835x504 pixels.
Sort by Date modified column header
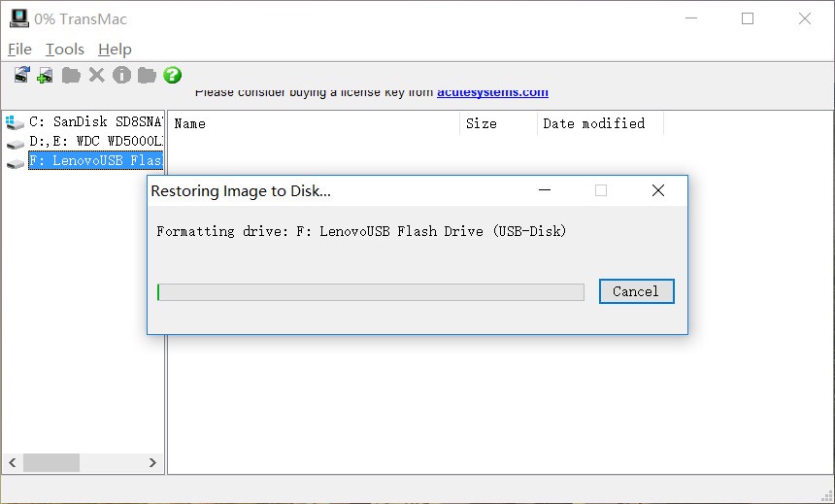(x=598, y=123)
